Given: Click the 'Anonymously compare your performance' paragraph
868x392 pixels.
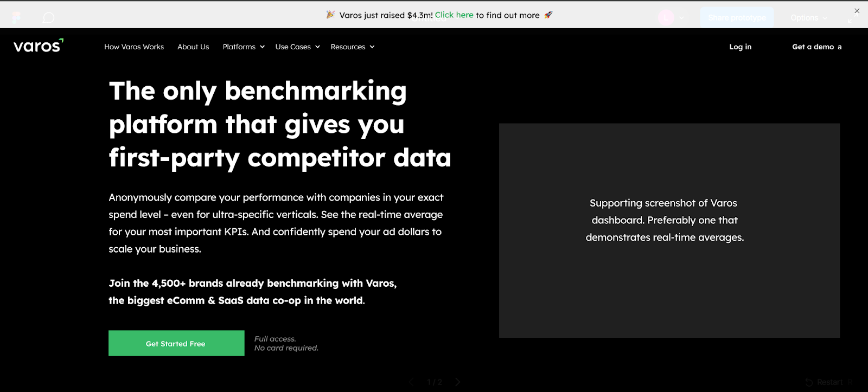Looking at the screenshot, I should click(276, 223).
